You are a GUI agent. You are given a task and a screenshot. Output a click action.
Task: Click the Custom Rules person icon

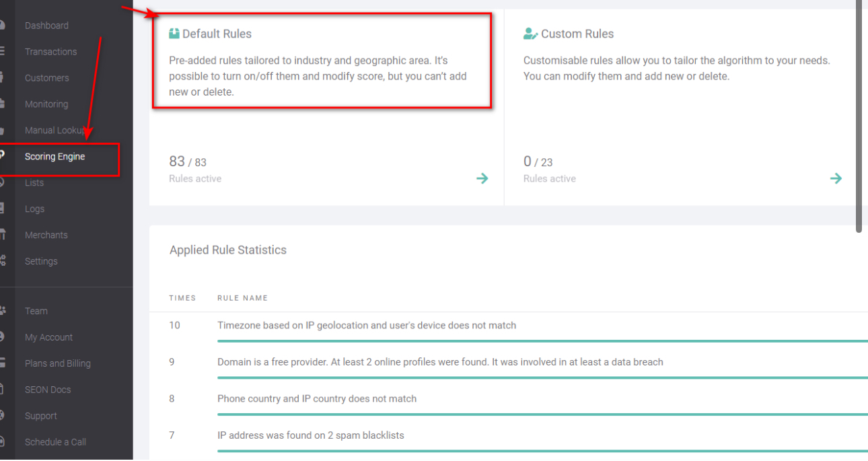coord(530,34)
